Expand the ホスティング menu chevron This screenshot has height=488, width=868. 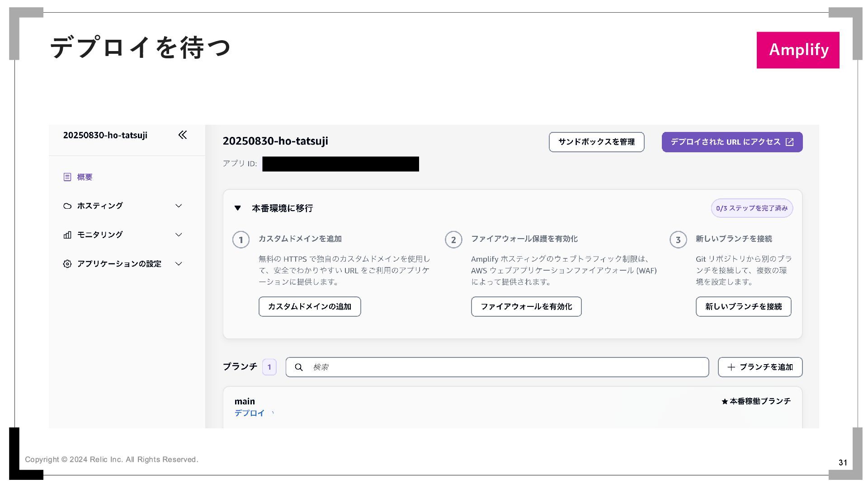tap(179, 206)
